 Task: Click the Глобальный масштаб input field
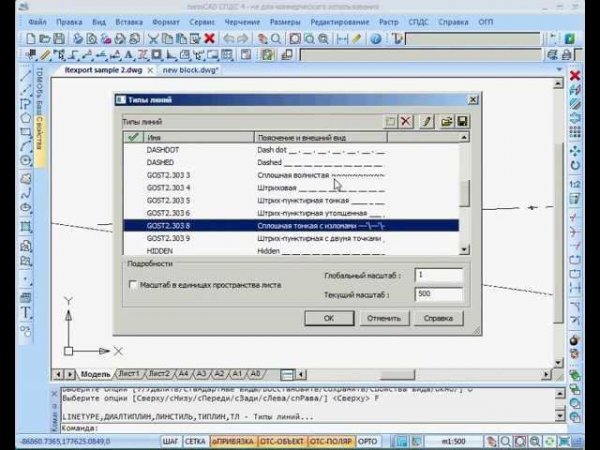coord(439,275)
